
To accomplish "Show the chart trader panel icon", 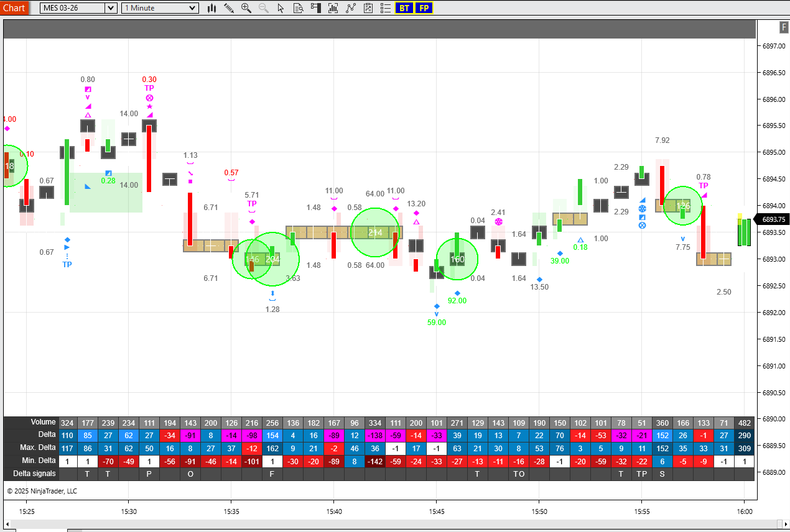I will (x=315, y=8).
